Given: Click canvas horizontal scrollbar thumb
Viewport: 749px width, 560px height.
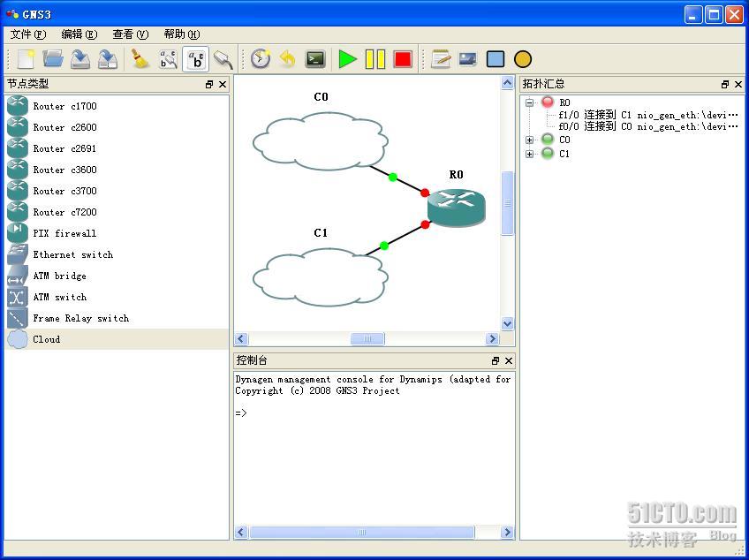Looking at the screenshot, I should [x=367, y=339].
